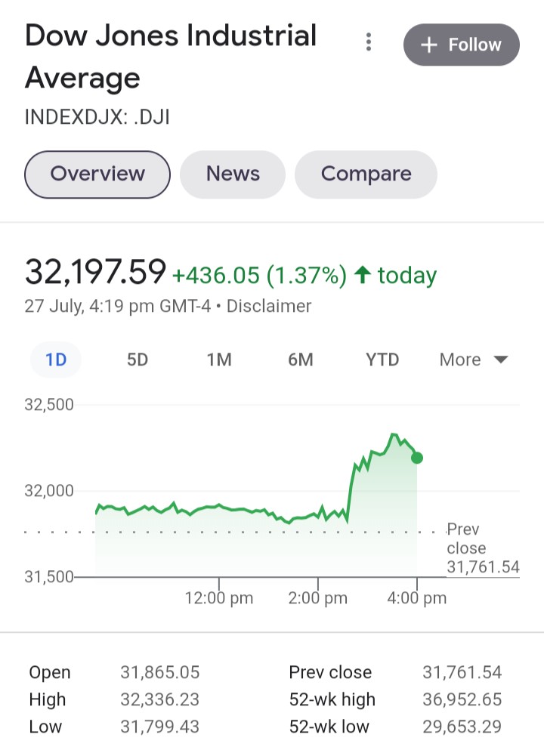Click the Dow Jones Industrial Average title

click(171, 57)
